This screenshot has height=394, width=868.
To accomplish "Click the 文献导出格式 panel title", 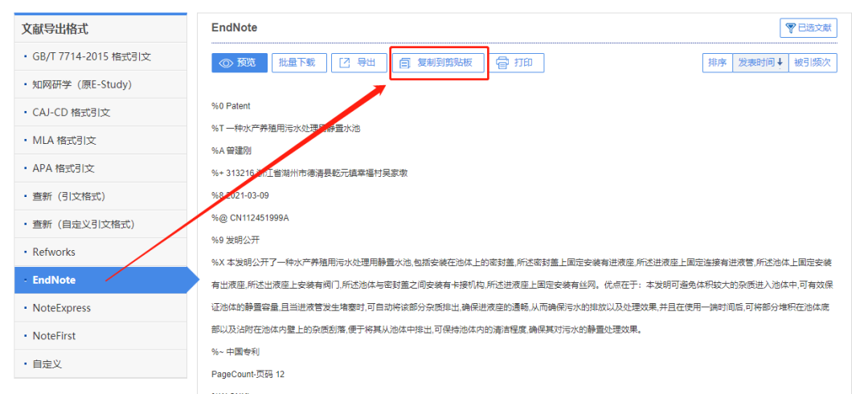I will point(55,29).
